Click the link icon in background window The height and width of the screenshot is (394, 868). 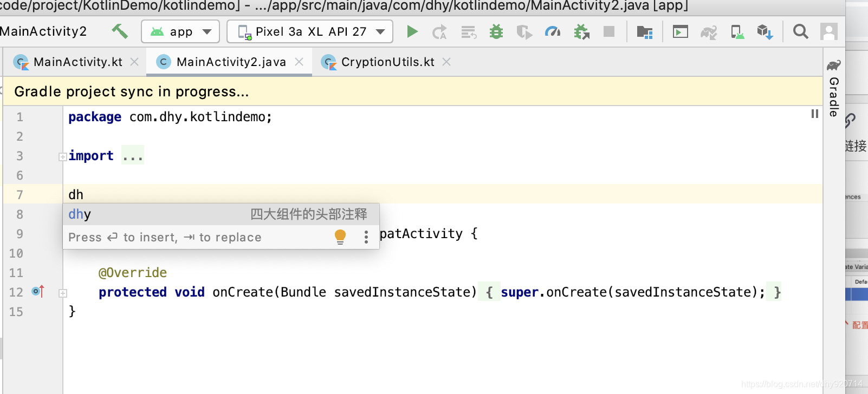(851, 120)
